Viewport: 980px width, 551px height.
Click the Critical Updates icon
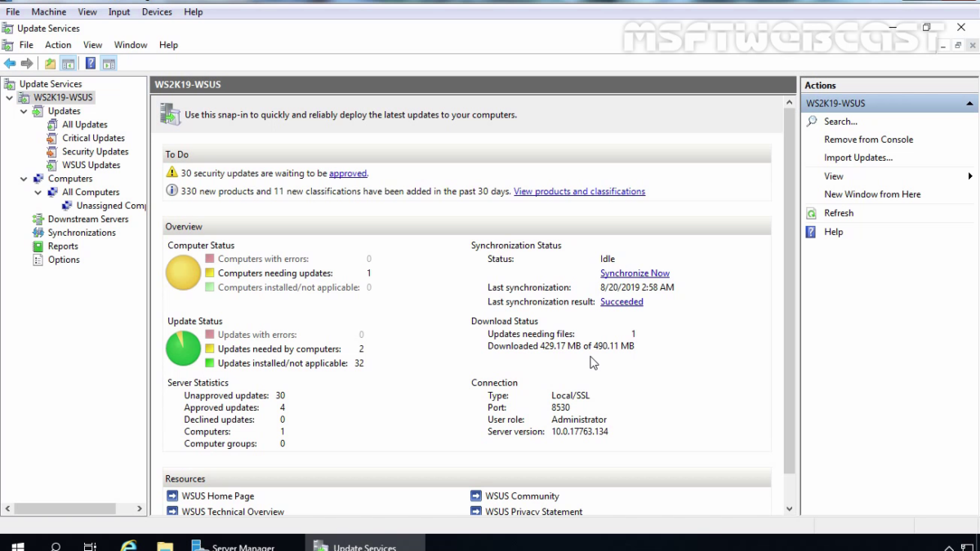pyautogui.click(x=52, y=138)
